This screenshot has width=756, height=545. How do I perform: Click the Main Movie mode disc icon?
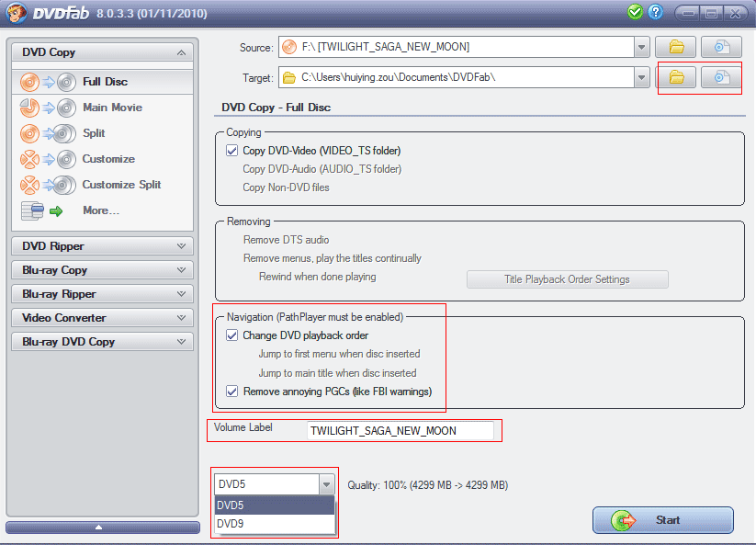coord(48,108)
